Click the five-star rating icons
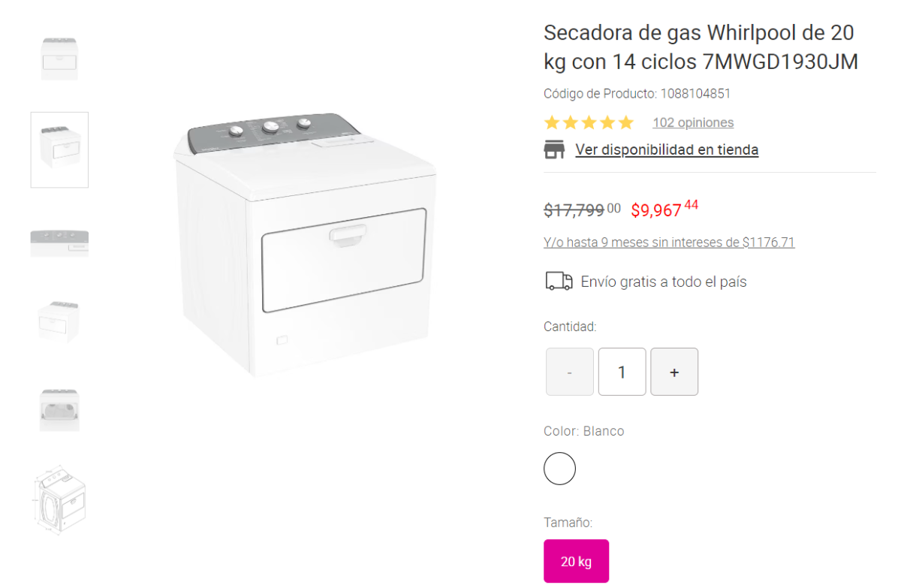 tap(589, 122)
